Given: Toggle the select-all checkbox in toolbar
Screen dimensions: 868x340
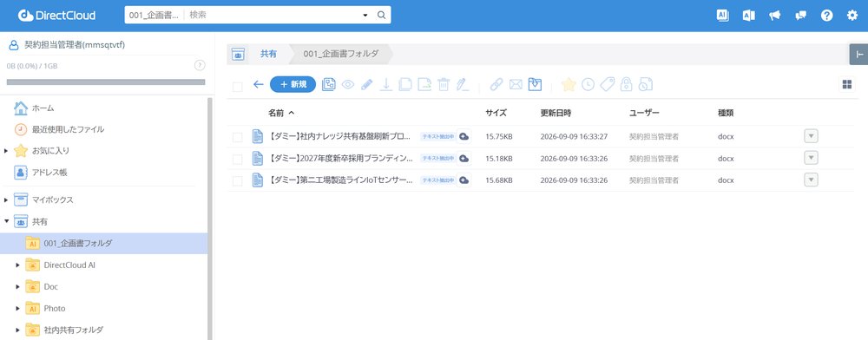Looking at the screenshot, I should point(238,87).
